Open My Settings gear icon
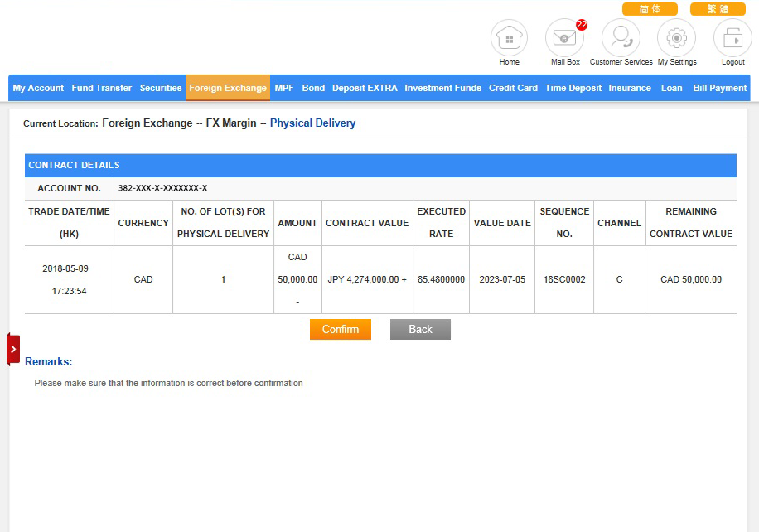The height and width of the screenshot is (532, 759). [676, 38]
